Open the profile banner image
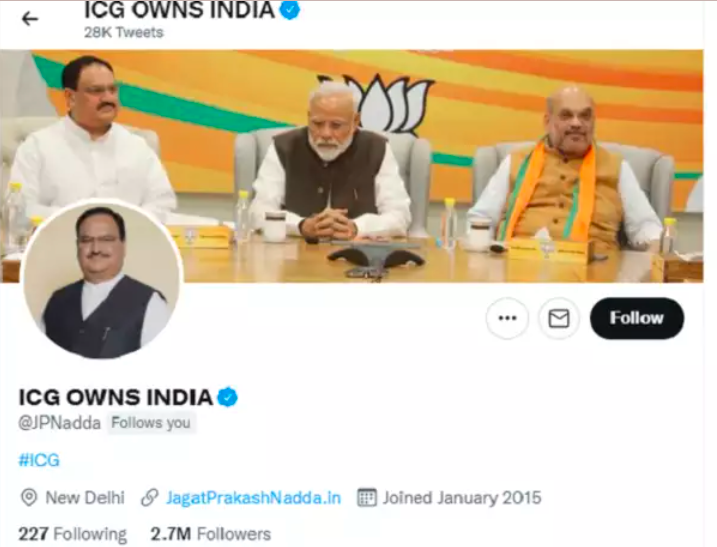Image resolution: width=717 pixels, height=547 pixels. click(351, 166)
